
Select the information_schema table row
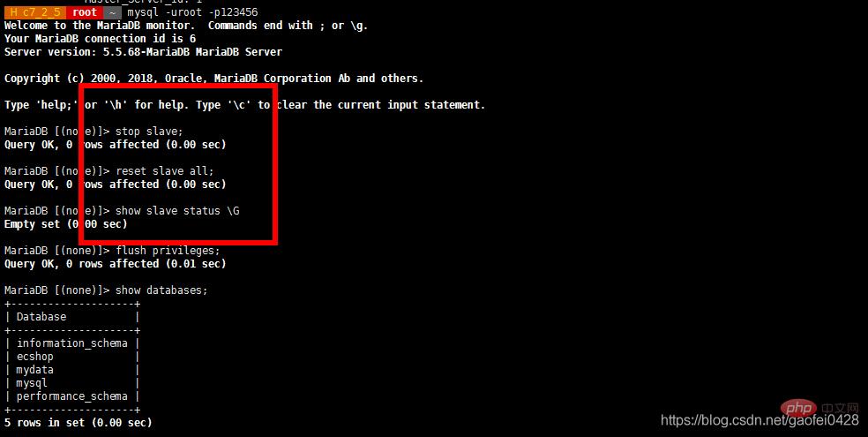click(72, 343)
